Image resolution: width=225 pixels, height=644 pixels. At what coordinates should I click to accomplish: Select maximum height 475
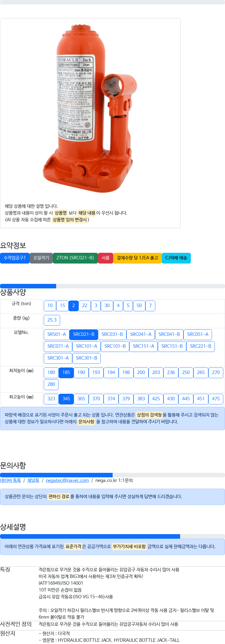[x=216, y=399]
